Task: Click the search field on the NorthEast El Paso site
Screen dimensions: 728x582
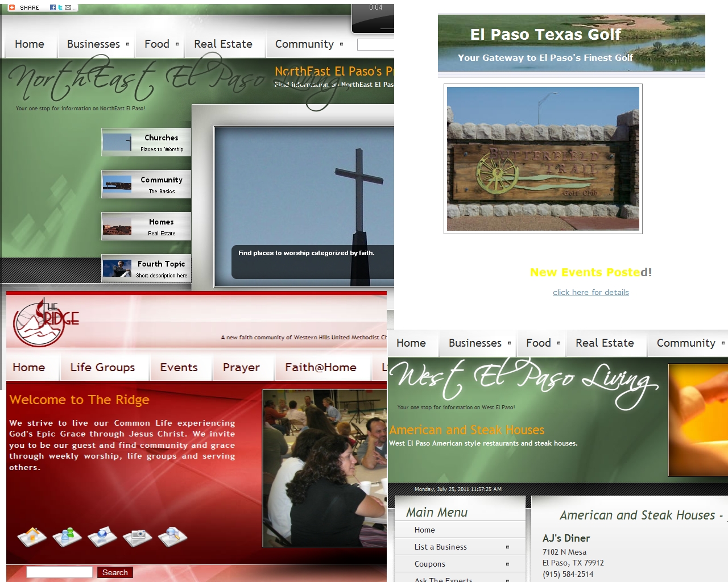Action: click(x=375, y=44)
